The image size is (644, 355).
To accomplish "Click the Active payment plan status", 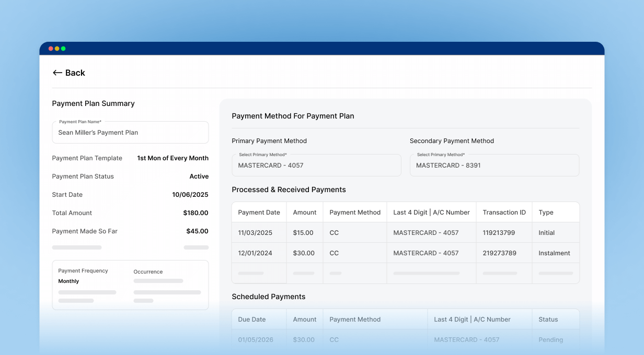I will [x=199, y=176].
